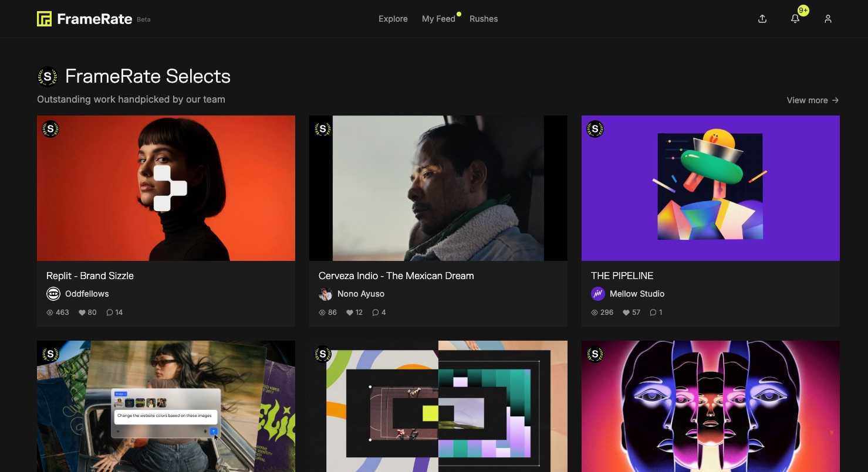Click Selects badge on Replit thumbnail
The width and height of the screenshot is (868, 472).
tap(50, 129)
